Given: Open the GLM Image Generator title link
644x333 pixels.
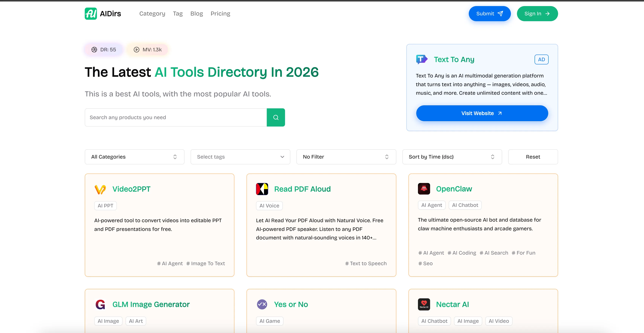Looking at the screenshot, I should pyautogui.click(x=151, y=304).
